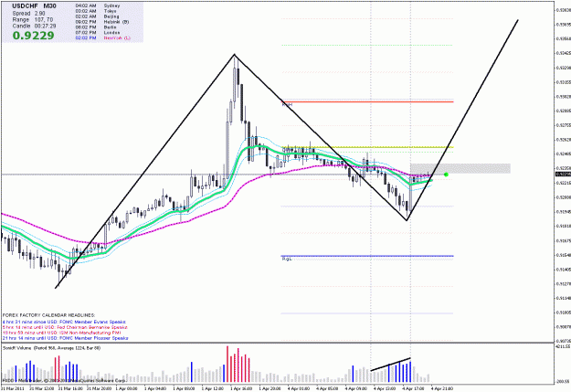Image resolution: width=571 pixels, height=392 pixels.
Task: Click the green dot price marker
Action: (x=446, y=175)
